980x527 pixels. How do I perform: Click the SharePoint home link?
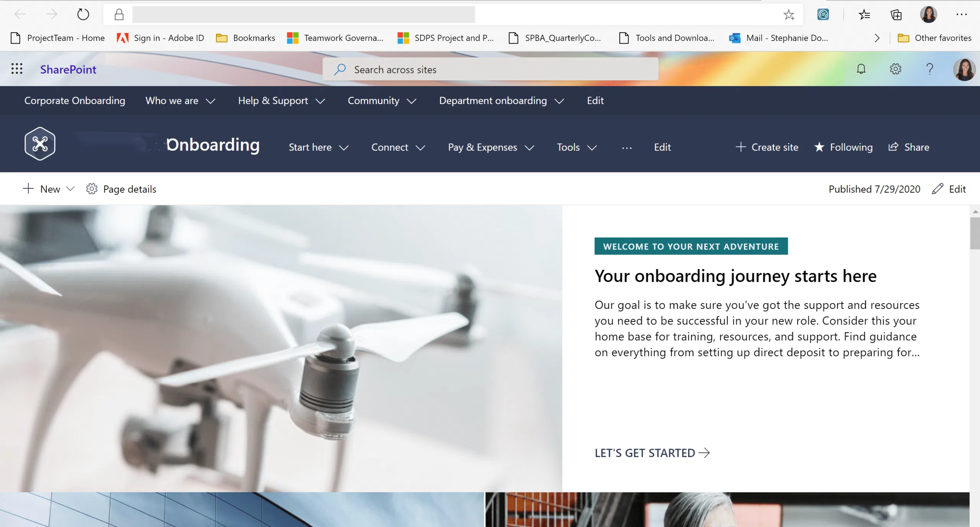click(x=68, y=69)
